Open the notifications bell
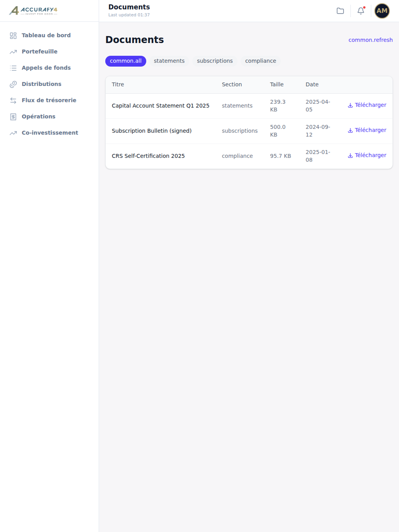Image resolution: width=399 pixels, height=532 pixels. point(361,11)
